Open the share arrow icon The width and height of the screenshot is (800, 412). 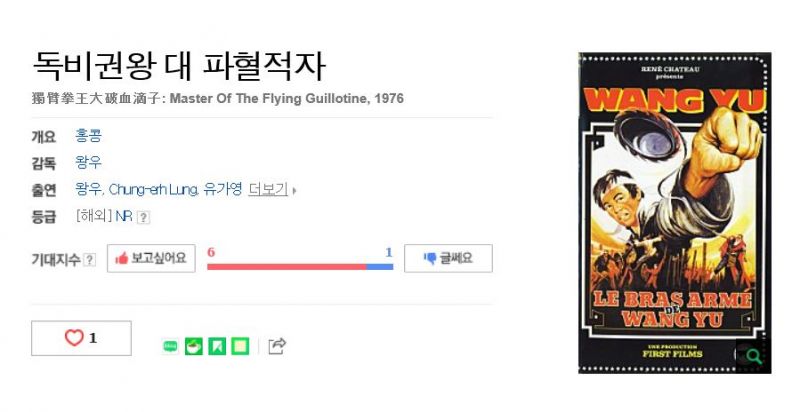(x=277, y=346)
